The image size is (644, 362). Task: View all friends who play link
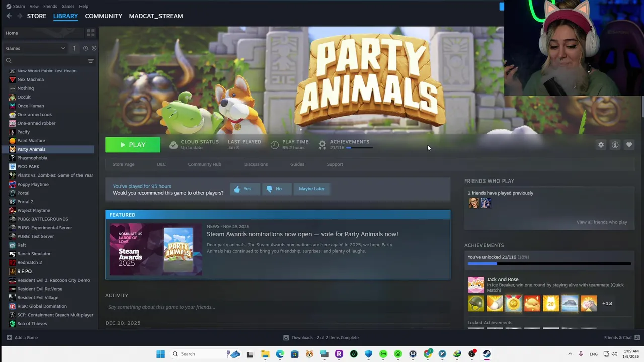click(602, 222)
